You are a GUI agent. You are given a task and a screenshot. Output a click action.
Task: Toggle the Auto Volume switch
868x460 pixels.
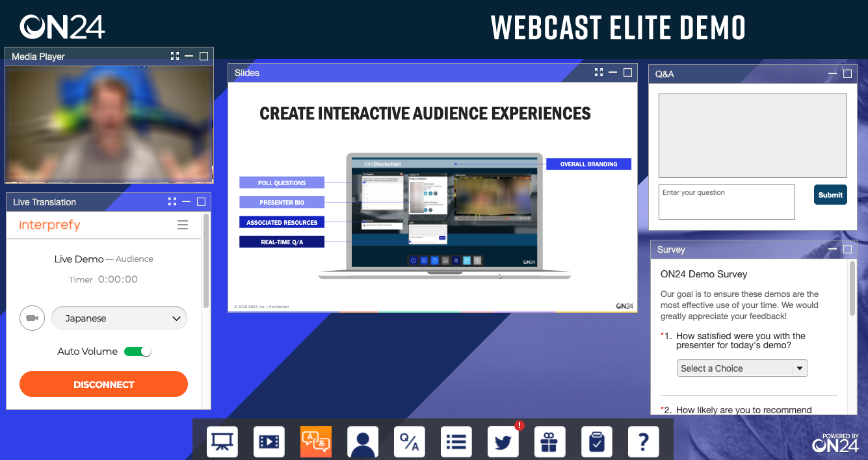[138, 351]
